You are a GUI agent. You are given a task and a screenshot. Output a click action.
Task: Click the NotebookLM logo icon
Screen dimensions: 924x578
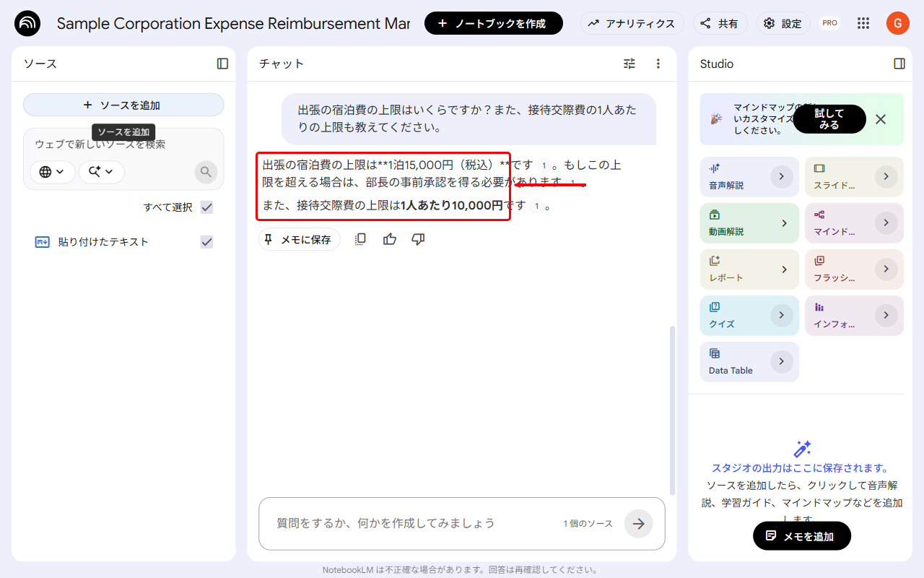coord(27,24)
